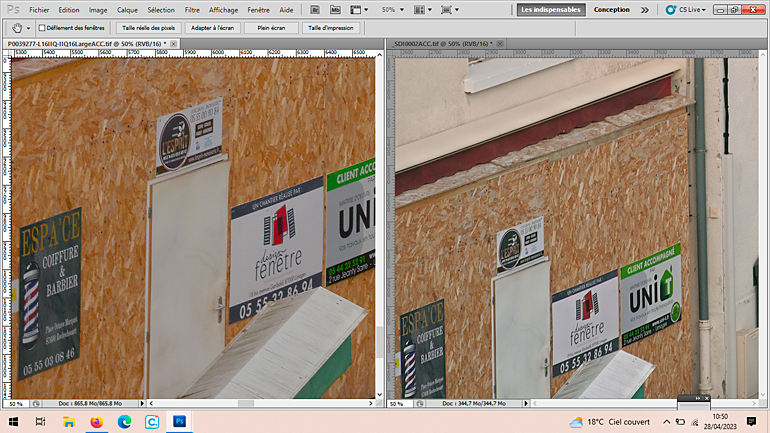Image resolution: width=770 pixels, height=433 pixels.
Task: Click left document vertical scroll down arrow
Action: click(379, 394)
